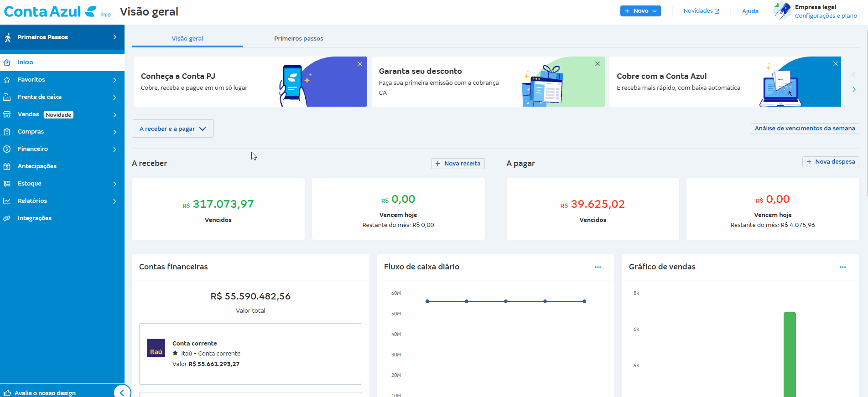868x397 pixels.
Task: Click the Garanta seu desconto banner title
Action: click(420, 72)
